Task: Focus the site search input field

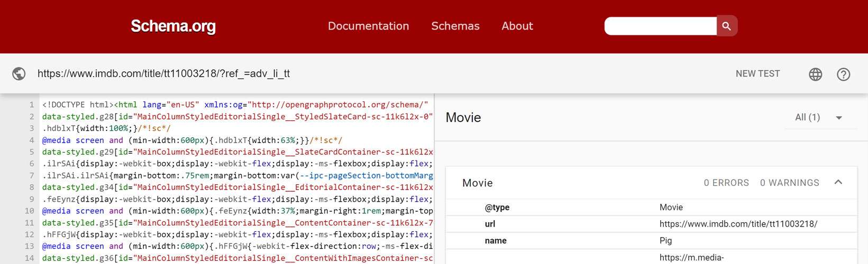Action: 661,26
